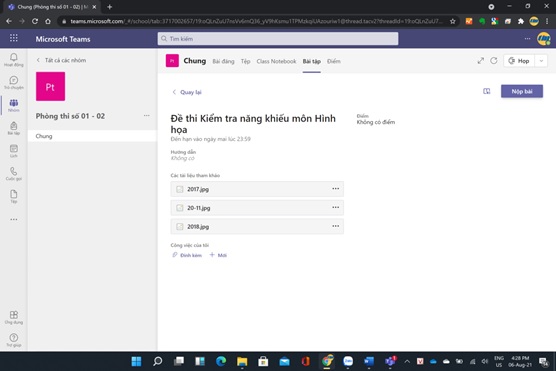Switch to Bài đăng tab

click(223, 61)
